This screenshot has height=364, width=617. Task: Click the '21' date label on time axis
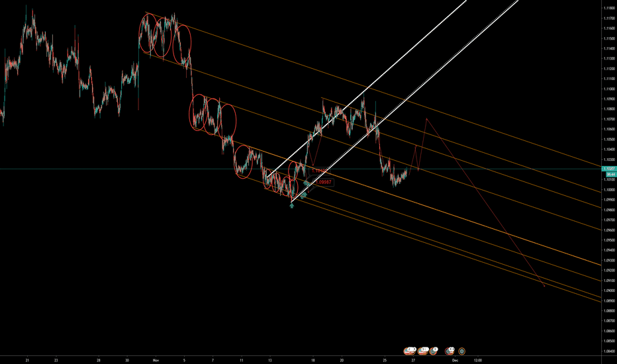tap(27, 360)
